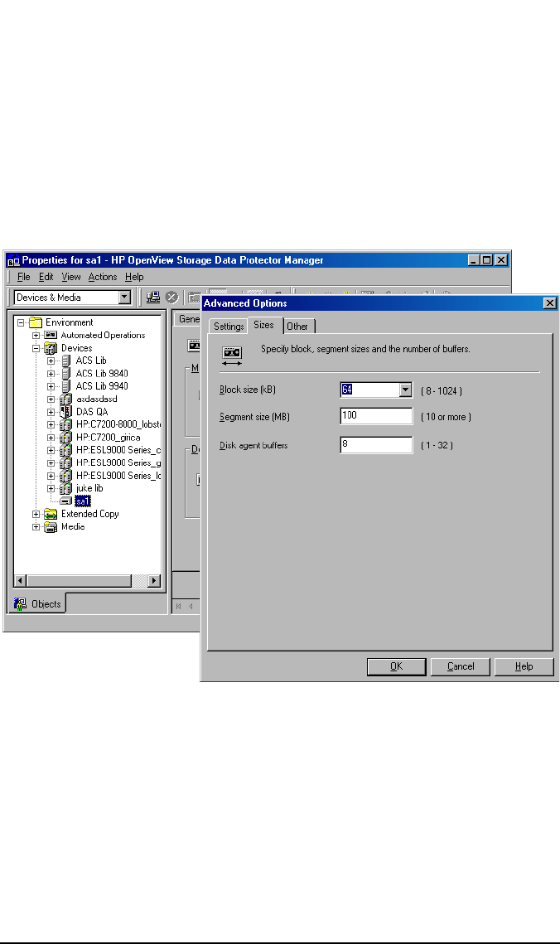560x944 pixels.
Task: Expand the Extended Copy node
Action: click(x=36, y=514)
